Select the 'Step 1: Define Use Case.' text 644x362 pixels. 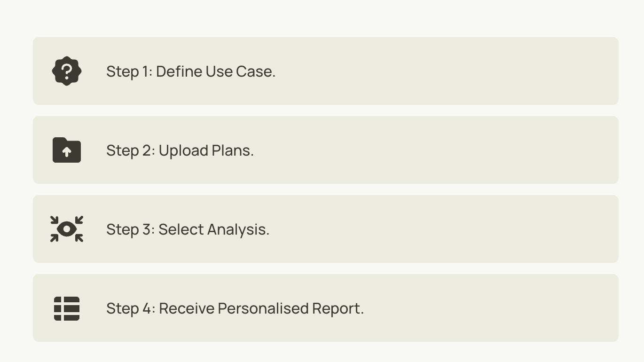[190, 71]
